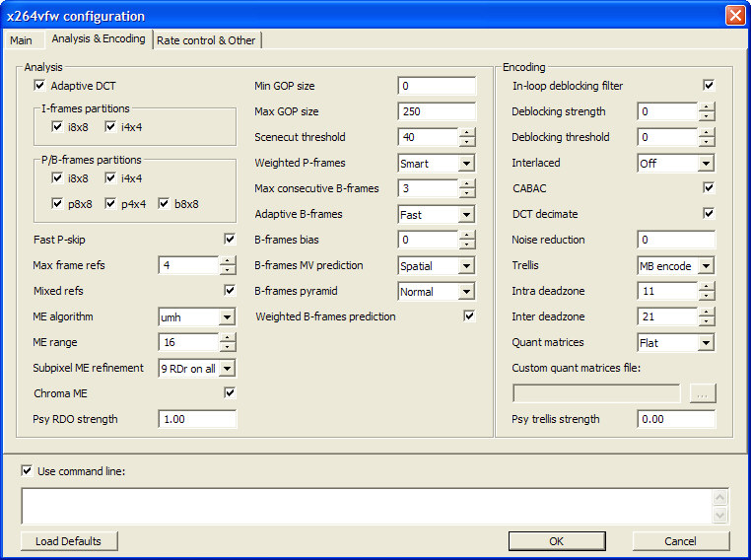Image resolution: width=751 pixels, height=560 pixels.
Task: Increase Max consecutive B-frames value
Action: click(x=467, y=184)
